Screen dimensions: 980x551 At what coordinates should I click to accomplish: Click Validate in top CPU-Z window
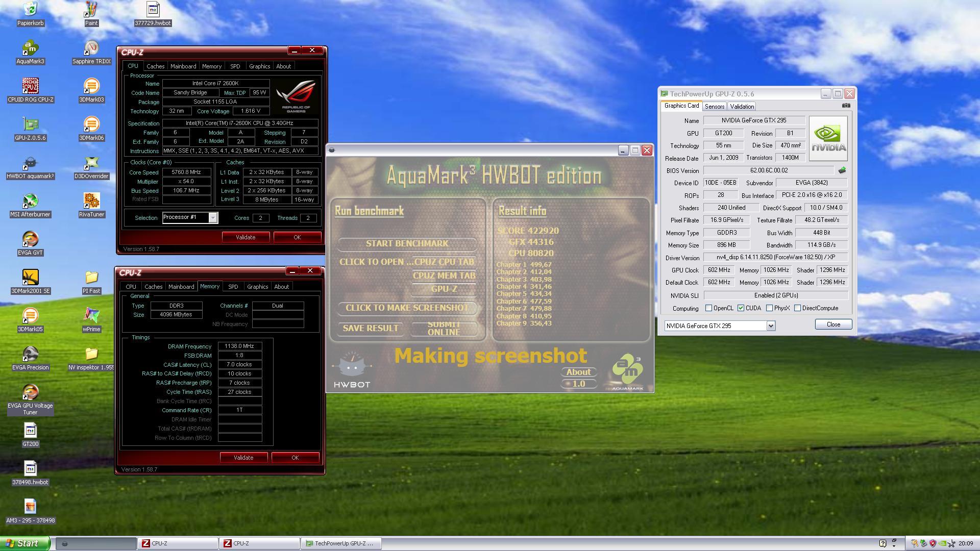point(246,237)
